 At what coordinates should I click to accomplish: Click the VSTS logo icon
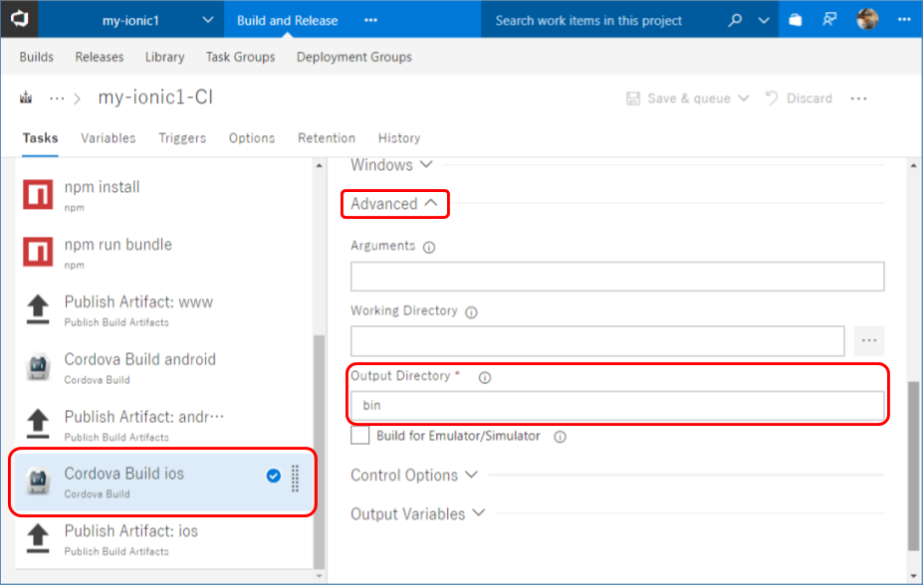[x=19, y=19]
